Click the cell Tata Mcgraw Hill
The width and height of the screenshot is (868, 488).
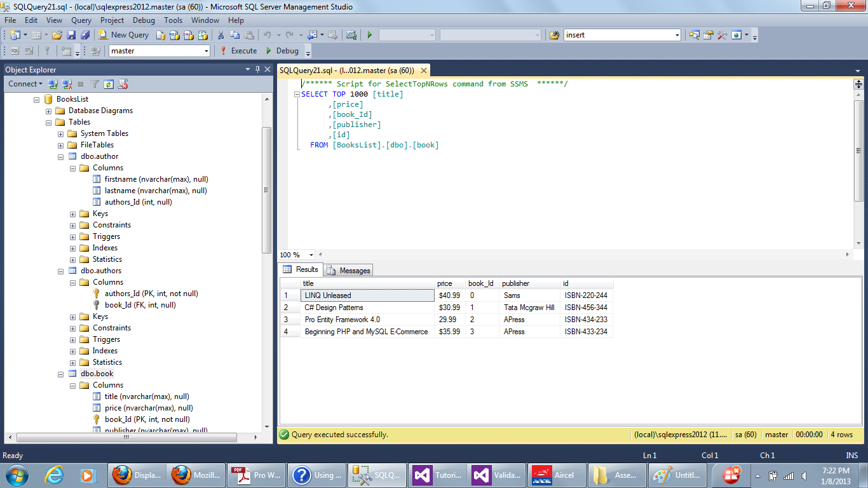530,308
